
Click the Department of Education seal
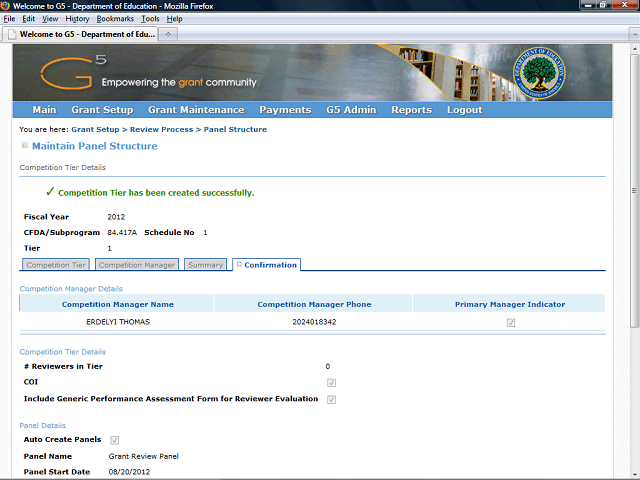click(x=539, y=73)
